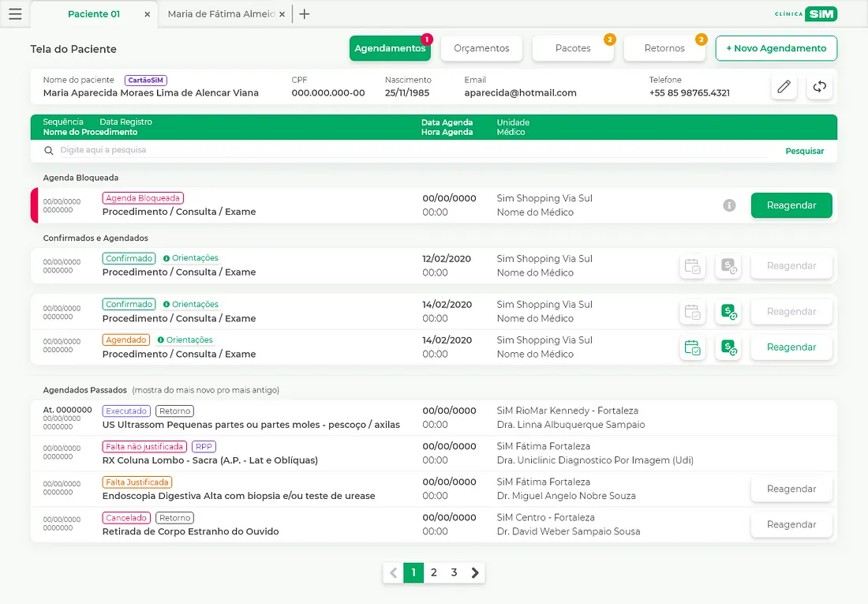
Task: Open Orientações link on 12/02/2020 row
Action: (194, 258)
